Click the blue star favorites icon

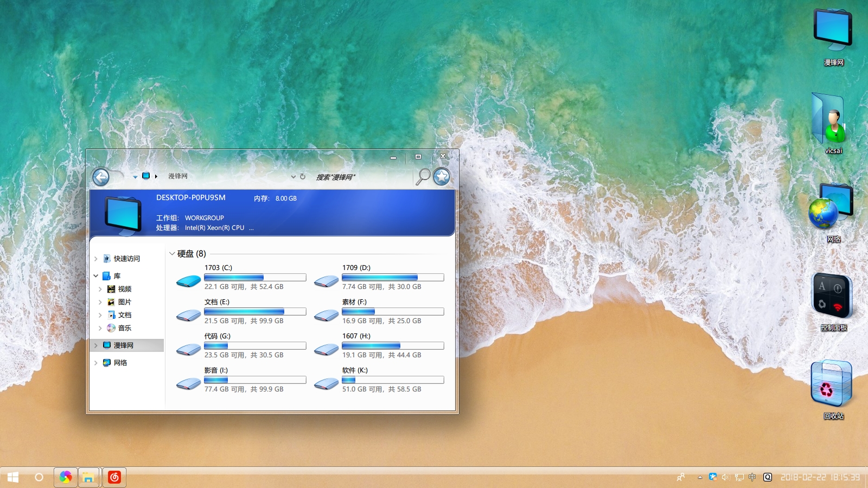(442, 177)
